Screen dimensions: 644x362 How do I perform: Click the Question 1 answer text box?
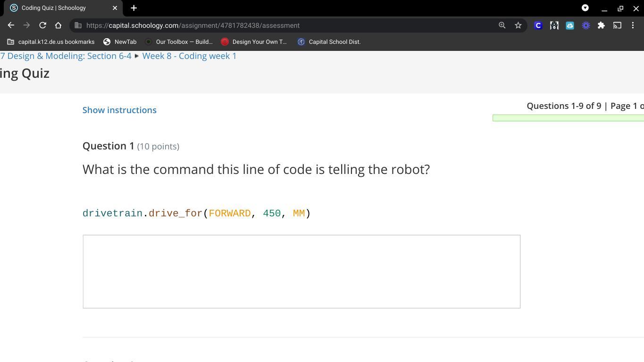(301, 271)
